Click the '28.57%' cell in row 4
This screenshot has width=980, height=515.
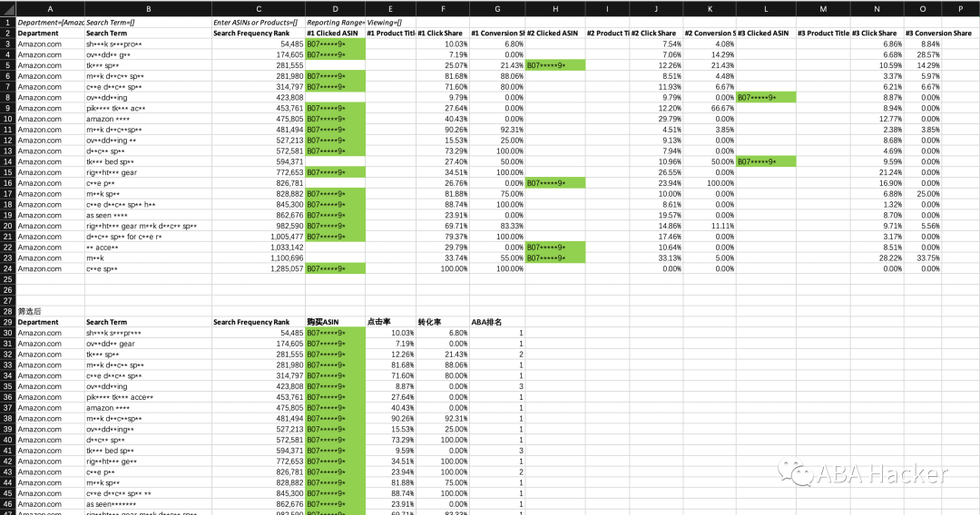coord(923,55)
